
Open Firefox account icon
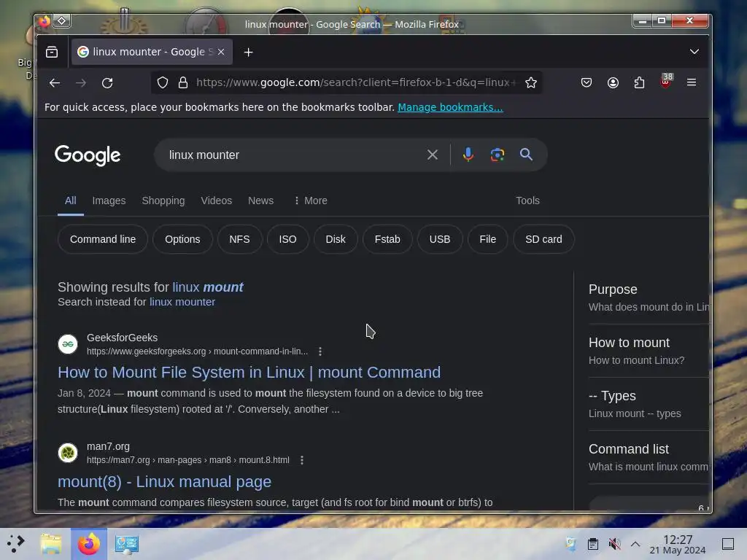tap(613, 83)
